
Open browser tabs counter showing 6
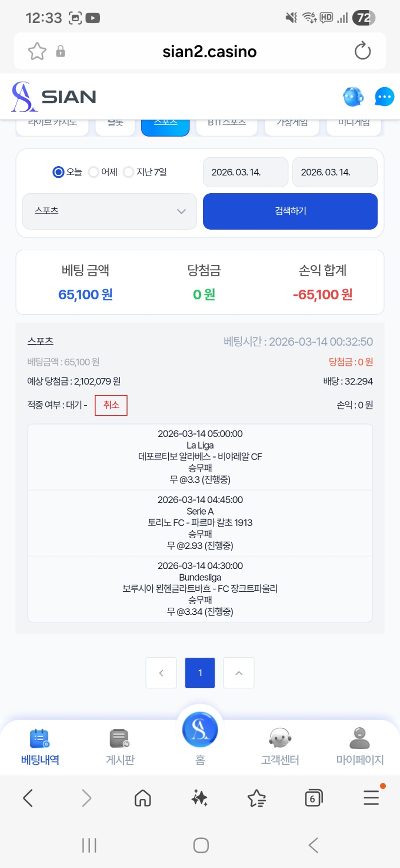(313, 798)
